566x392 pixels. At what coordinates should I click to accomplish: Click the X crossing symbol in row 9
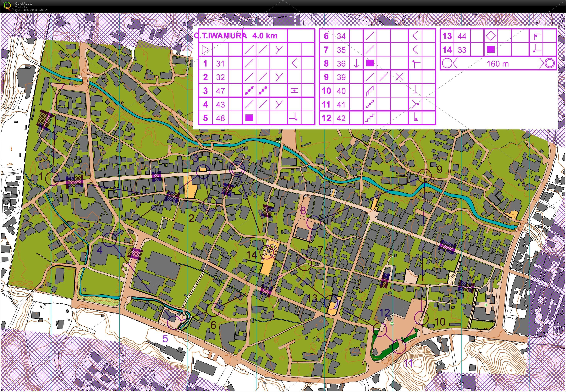coord(399,77)
